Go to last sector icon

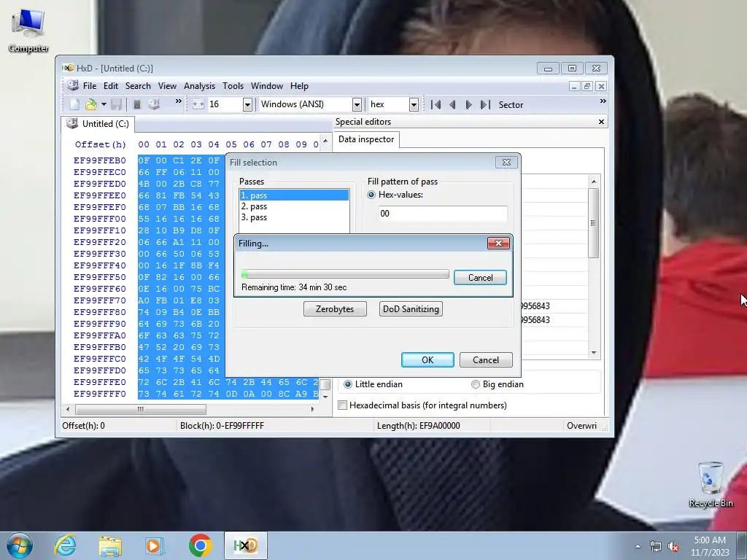click(485, 105)
